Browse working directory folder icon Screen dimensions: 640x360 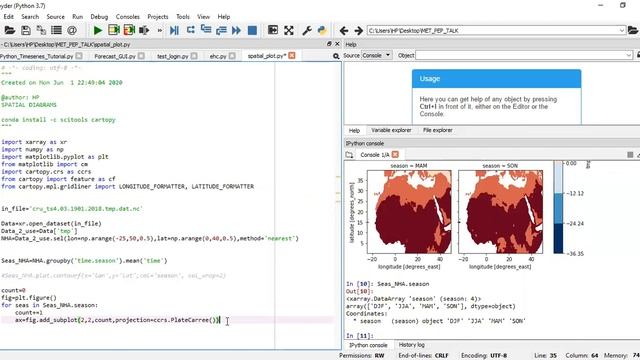(633, 31)
